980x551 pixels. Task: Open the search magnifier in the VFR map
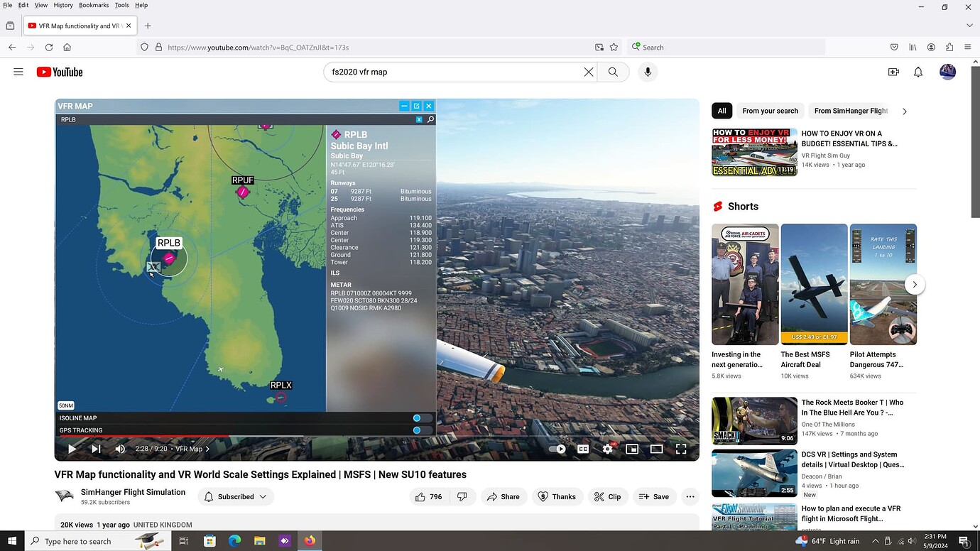[x=430, y=119]
